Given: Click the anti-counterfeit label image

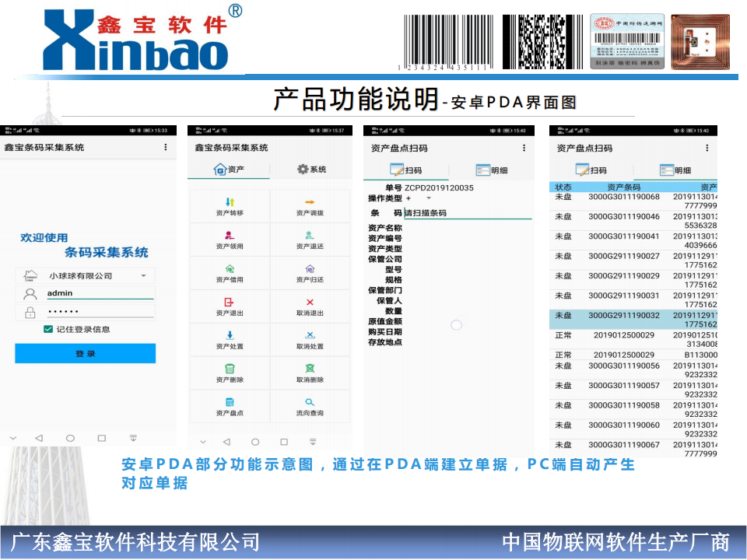Looking at the screenshot, I should (627, 41).
